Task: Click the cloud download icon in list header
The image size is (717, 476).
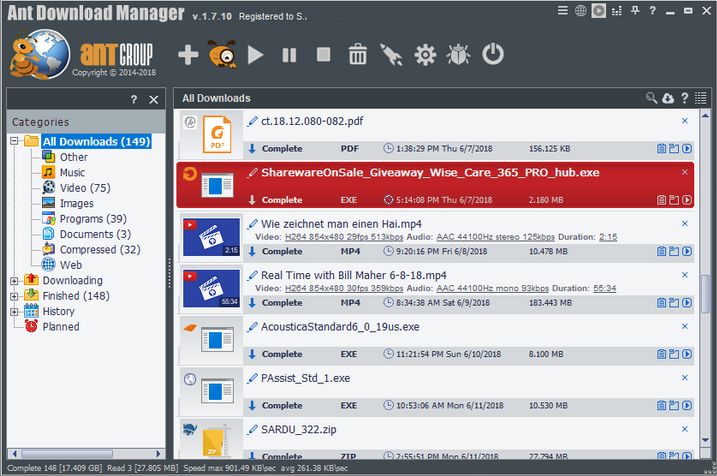Action: [668, 98]
